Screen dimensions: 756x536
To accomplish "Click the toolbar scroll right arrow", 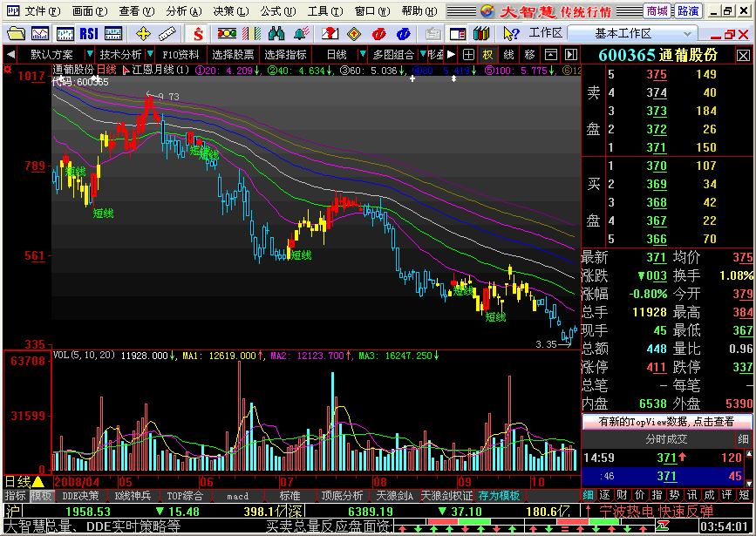I will click(451, 54).
